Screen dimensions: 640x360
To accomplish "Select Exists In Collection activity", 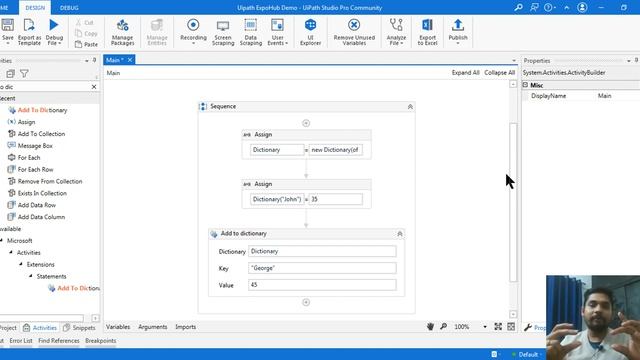I will click(42, 193).
